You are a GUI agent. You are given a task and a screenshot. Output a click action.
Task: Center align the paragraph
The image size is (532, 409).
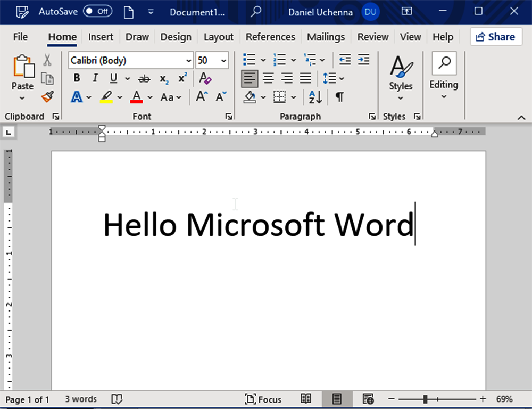coord(268,78)
